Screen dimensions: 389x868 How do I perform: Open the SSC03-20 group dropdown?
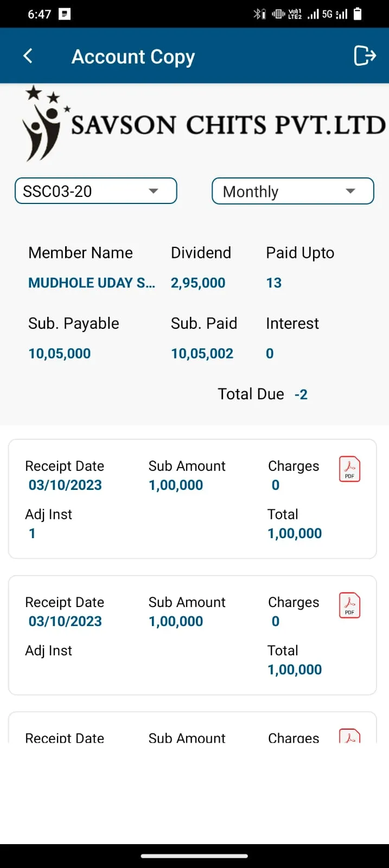click(96, 191)
